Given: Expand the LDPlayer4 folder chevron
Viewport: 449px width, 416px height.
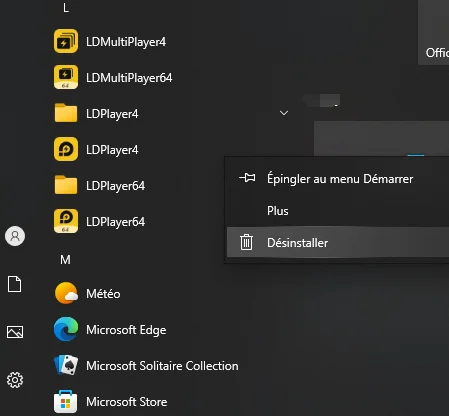Looking at the screenshot, I should tap(284, 113).
